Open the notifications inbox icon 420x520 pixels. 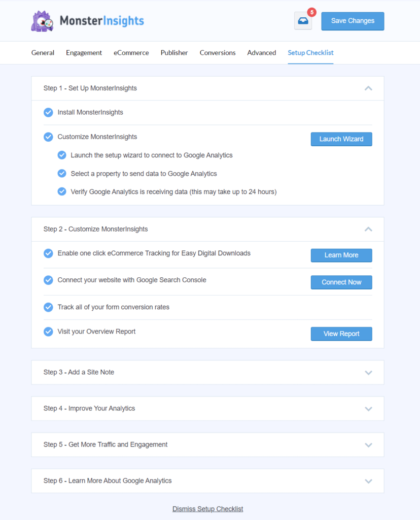302,21
